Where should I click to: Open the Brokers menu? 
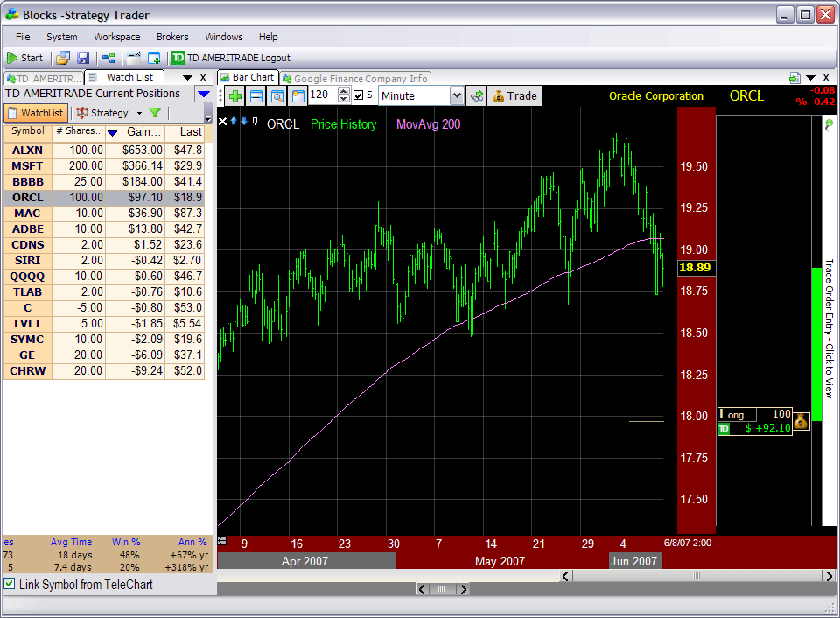tap(172, 37)
